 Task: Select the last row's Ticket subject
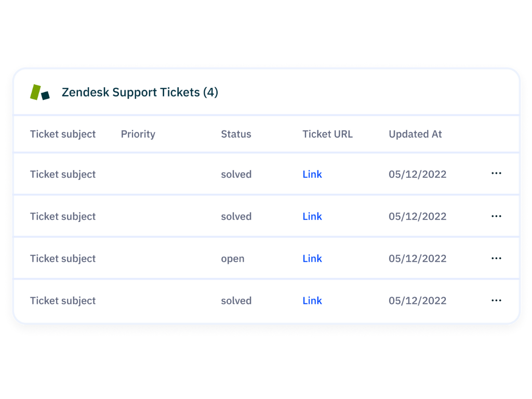tap(63, 301)
